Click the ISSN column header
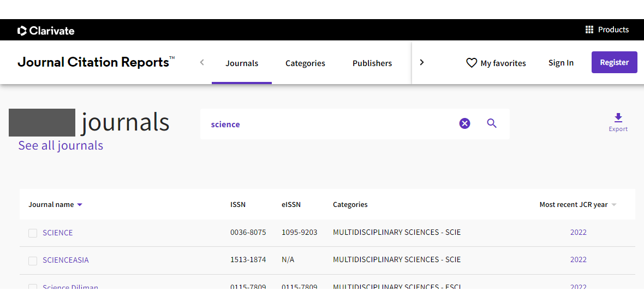Viewport: 644px width, 308px height. tap(238, 205)
